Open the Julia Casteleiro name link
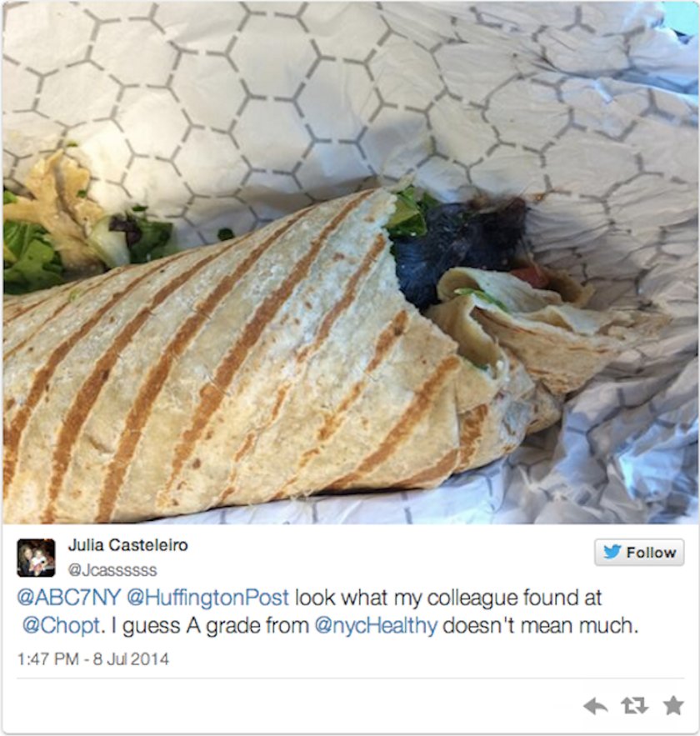 coord(128,545)
